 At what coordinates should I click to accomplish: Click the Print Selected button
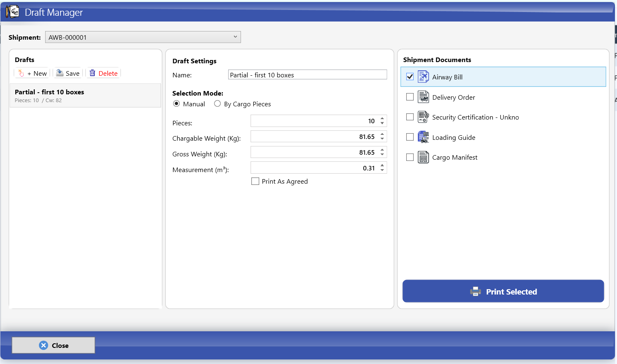pos(503,291)
